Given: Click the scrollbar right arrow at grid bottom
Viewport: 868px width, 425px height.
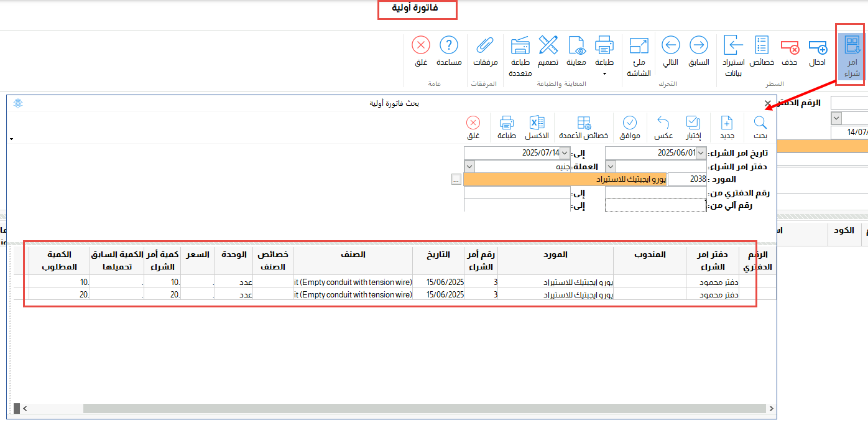Looking at the screenshot, I should click(772, 408).
